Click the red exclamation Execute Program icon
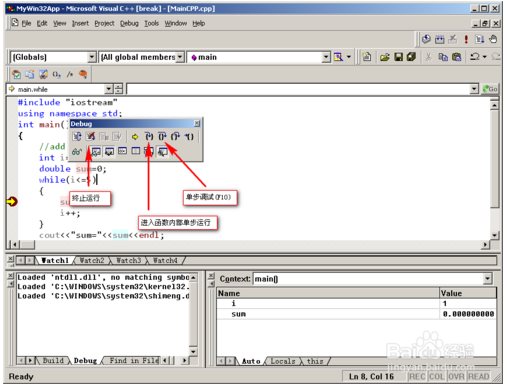This screenshot has height=387, width=507. click(x=466, y=39)
